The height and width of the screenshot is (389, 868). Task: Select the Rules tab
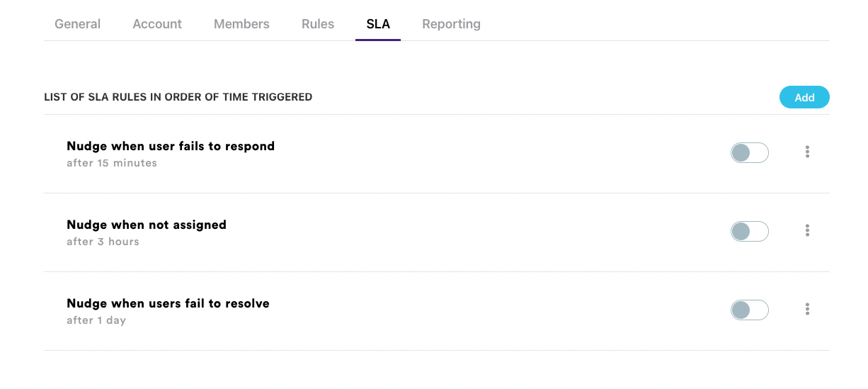point(318,24)
